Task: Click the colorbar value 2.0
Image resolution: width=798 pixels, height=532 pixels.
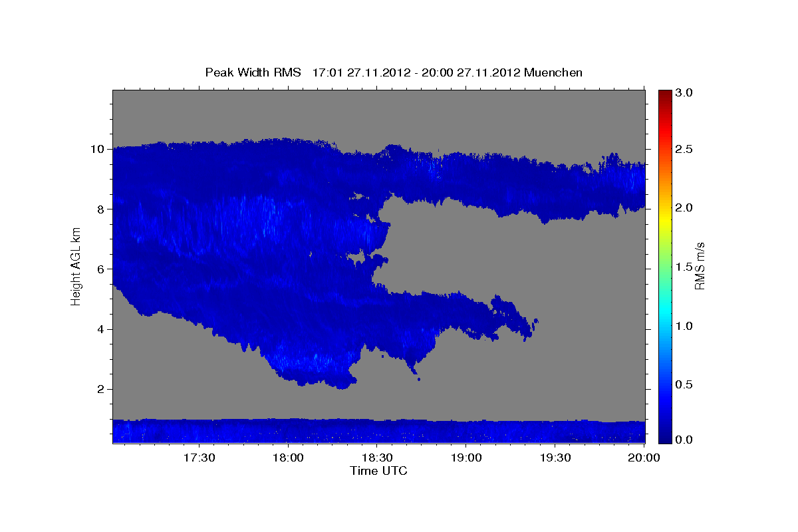Action: tap(684, 208)
